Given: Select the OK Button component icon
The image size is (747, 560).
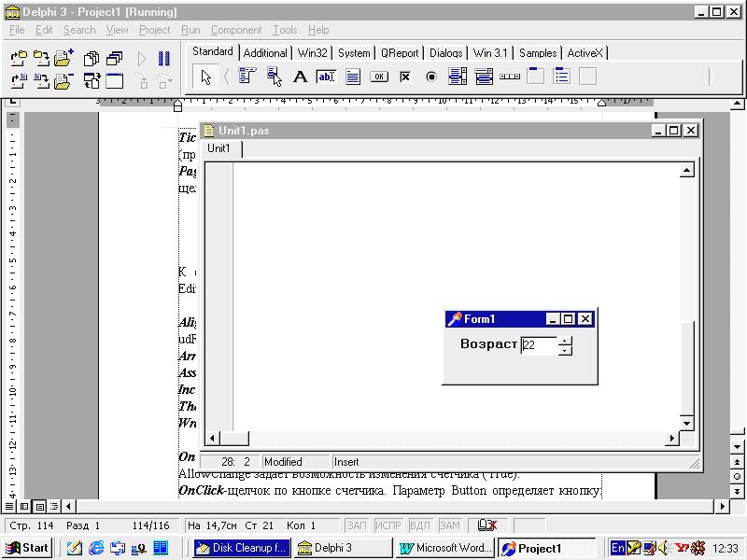Looking at the screenshot, I should click(x=379, y=77).
